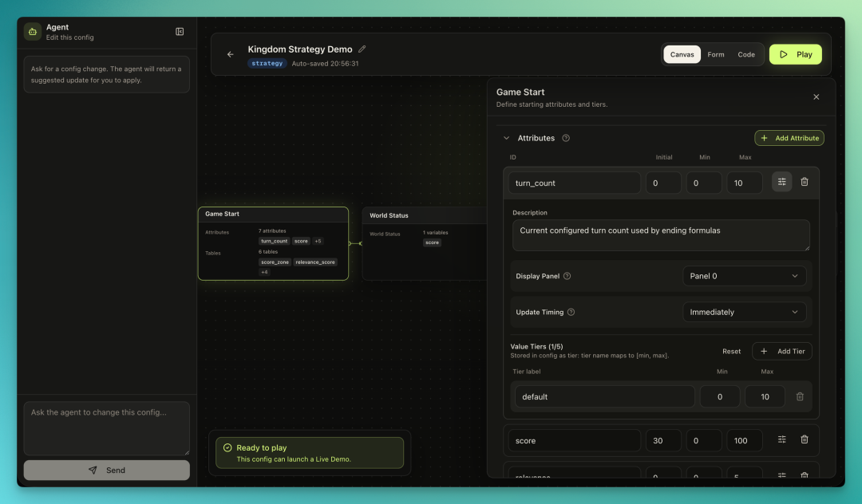Click +5 more attributes chip
Screen dimensions: 862x504
point(318,241)
